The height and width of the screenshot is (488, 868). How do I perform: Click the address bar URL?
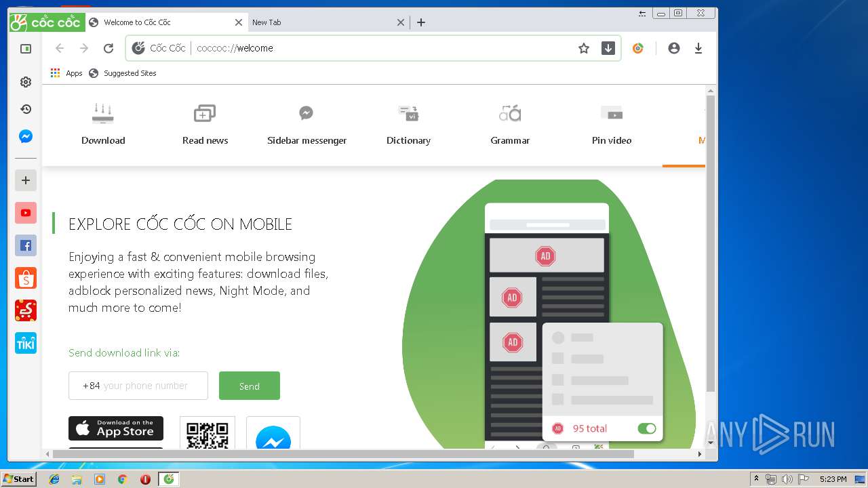coord(235,48)
